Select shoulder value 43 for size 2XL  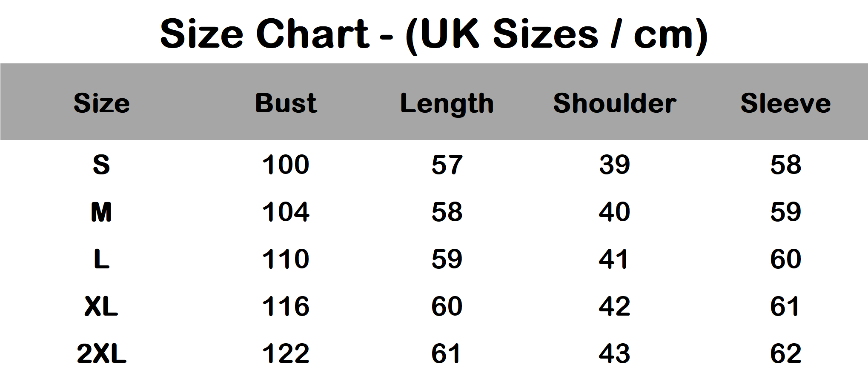pos(614,353)
